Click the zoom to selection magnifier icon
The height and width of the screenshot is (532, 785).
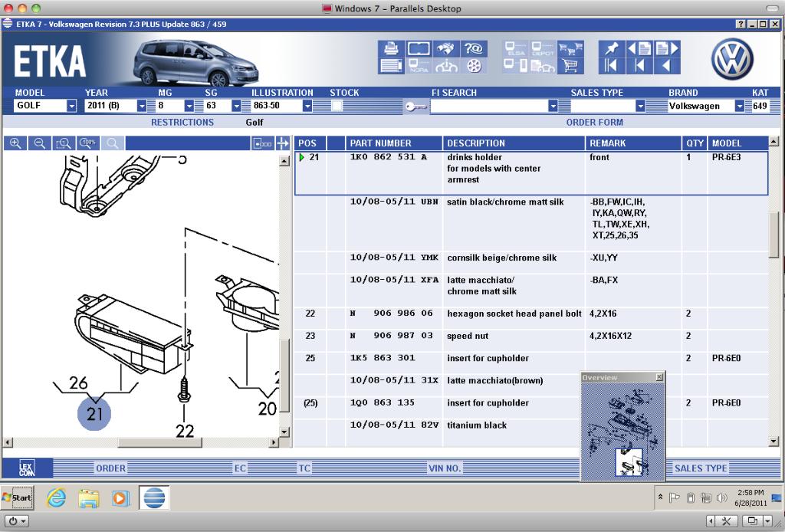coord(64,143)
